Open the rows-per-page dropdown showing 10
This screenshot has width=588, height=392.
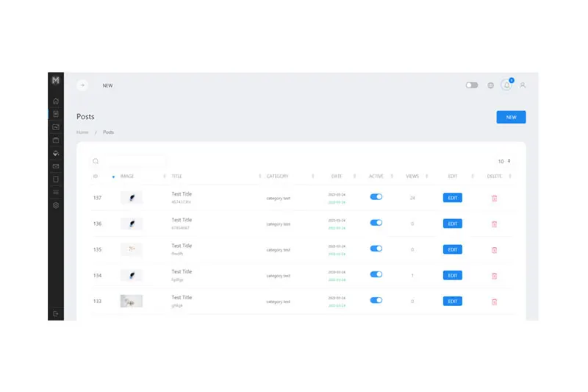tap(503, 161)
